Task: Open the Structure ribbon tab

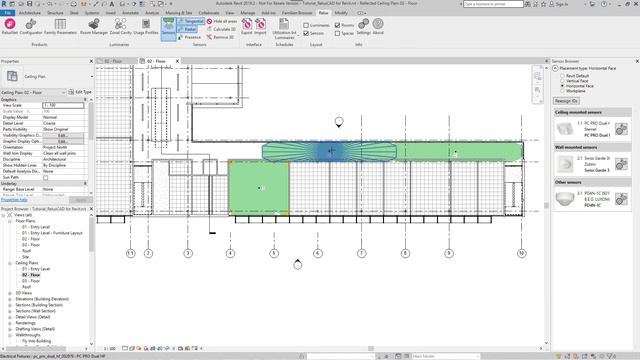Action: 55,13
